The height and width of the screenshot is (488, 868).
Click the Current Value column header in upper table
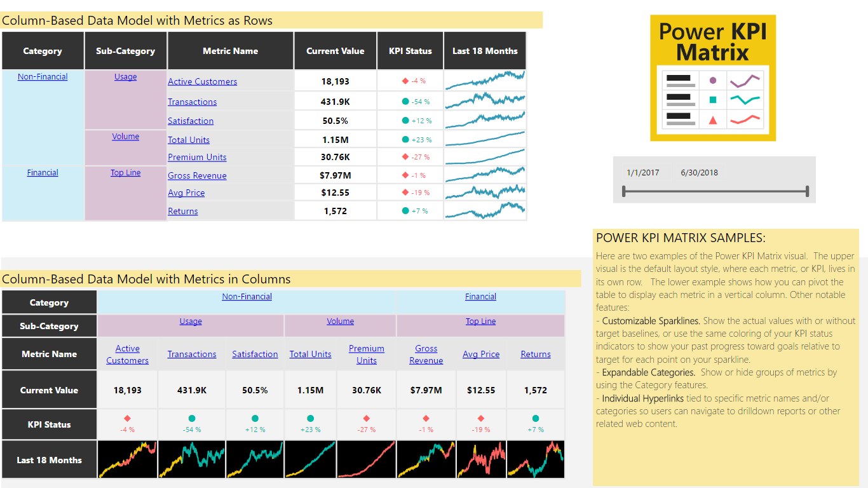pos(336,51)
